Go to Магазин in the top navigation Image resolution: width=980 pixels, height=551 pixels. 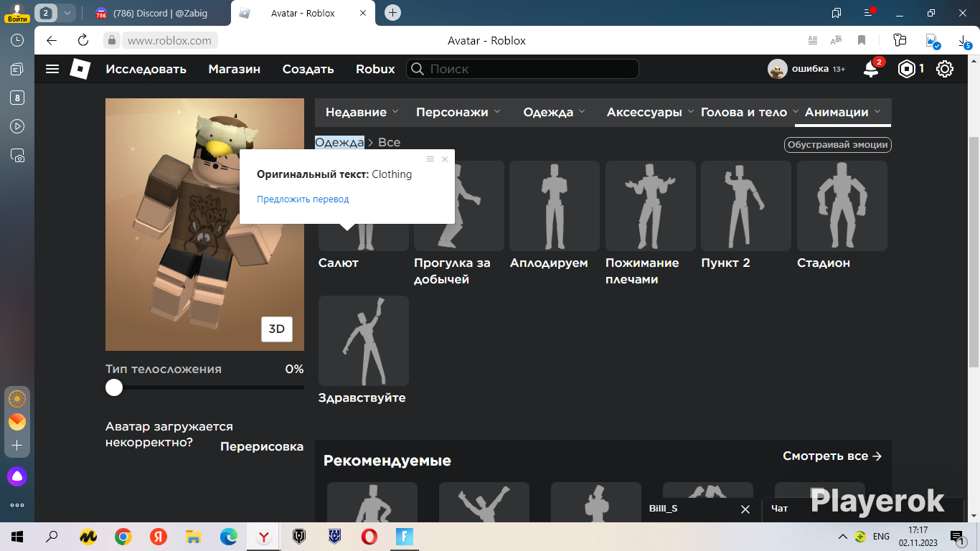235,69
